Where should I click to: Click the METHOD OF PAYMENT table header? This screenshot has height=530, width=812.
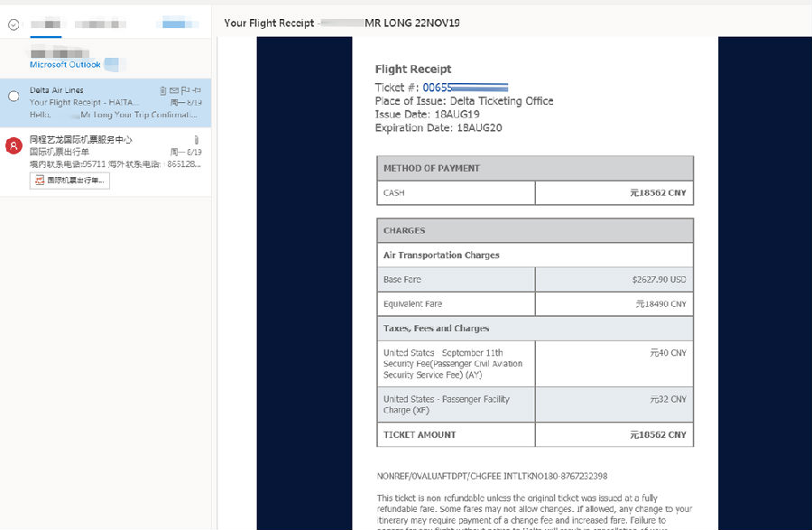click(535, 169)
